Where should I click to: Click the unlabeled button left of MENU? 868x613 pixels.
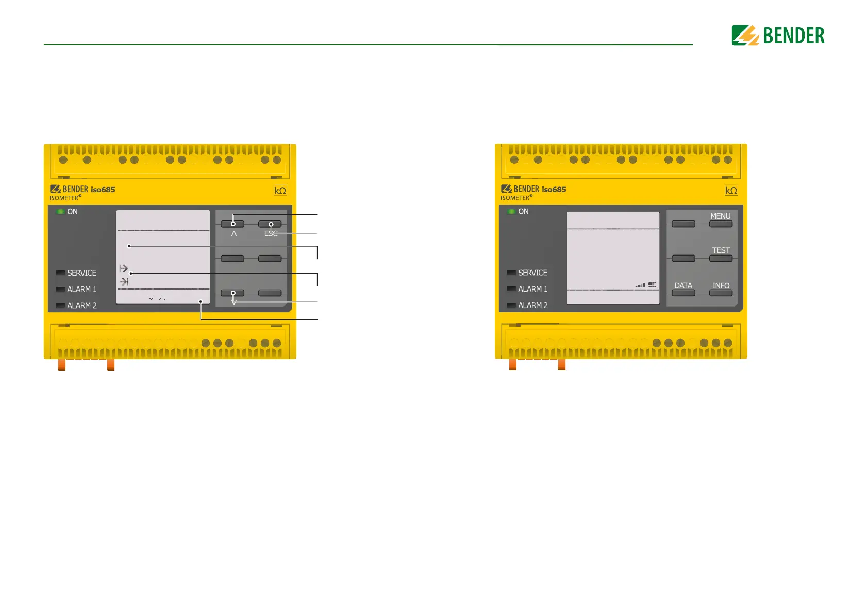click(683, 224)
